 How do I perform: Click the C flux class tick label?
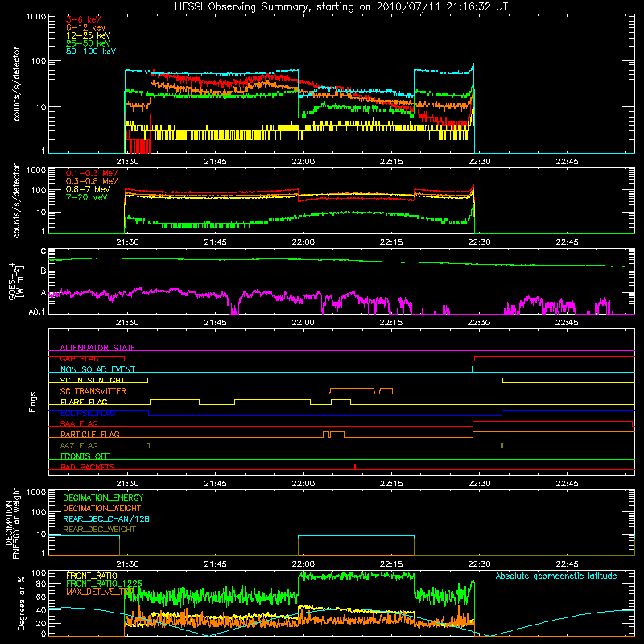(x=43, y=251)
